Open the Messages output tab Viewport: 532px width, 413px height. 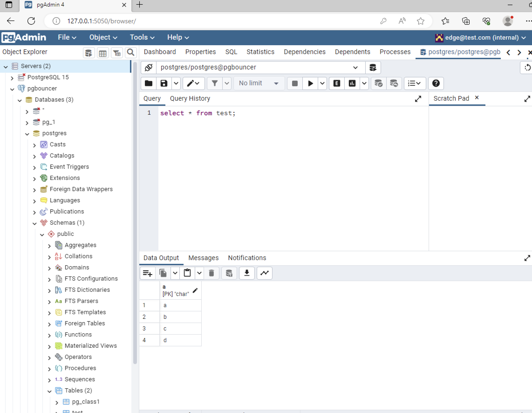(203, 258)
